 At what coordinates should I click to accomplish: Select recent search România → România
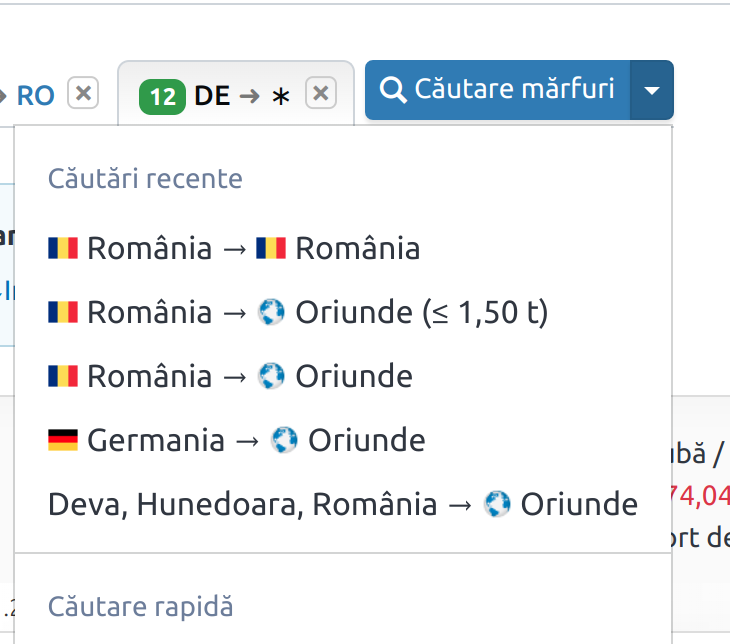pos(233,248)
